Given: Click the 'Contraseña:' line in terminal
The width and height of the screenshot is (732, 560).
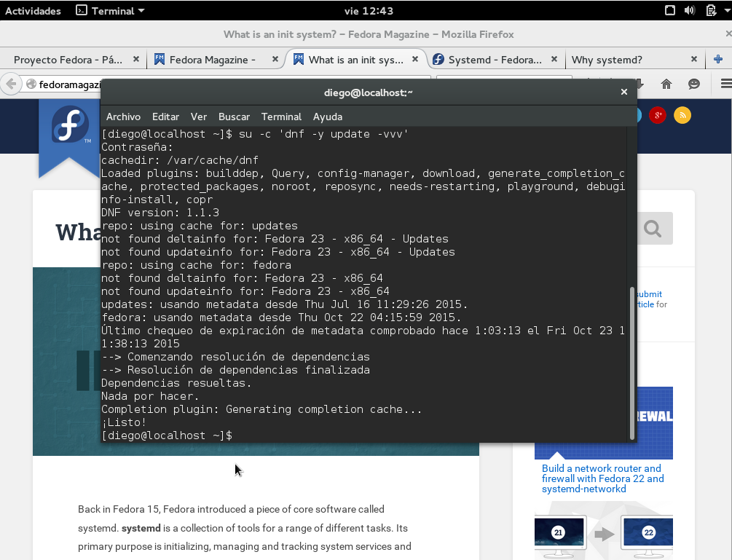Looking at the screenshot, I should coord(137,147).
